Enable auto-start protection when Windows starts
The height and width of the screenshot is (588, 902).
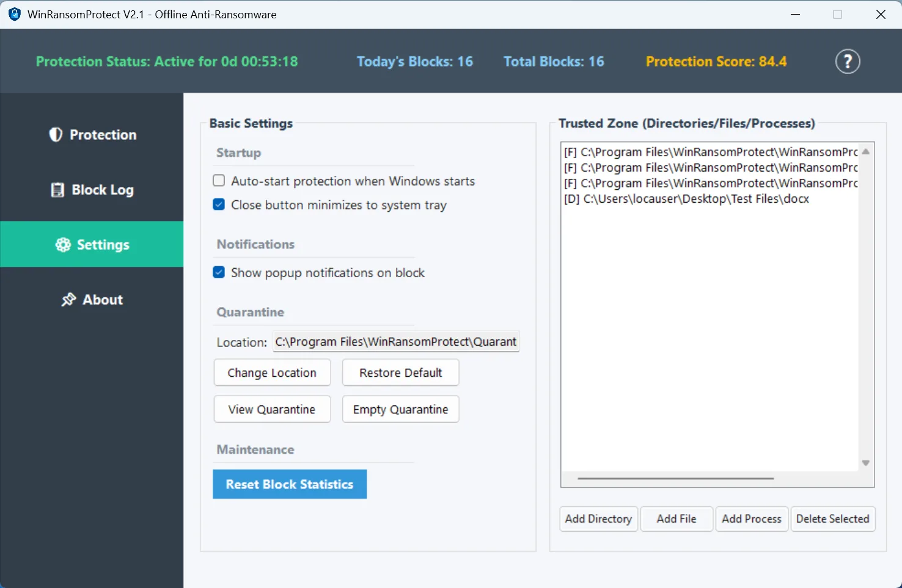(x=219, y=181)
